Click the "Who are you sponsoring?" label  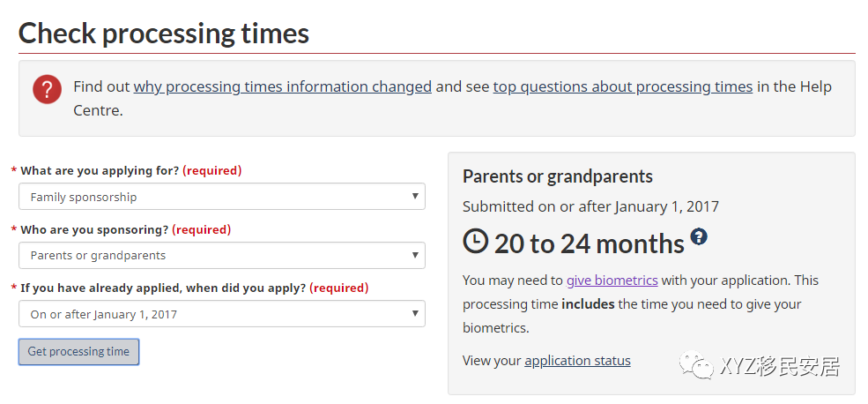click(x=94, y=229)
